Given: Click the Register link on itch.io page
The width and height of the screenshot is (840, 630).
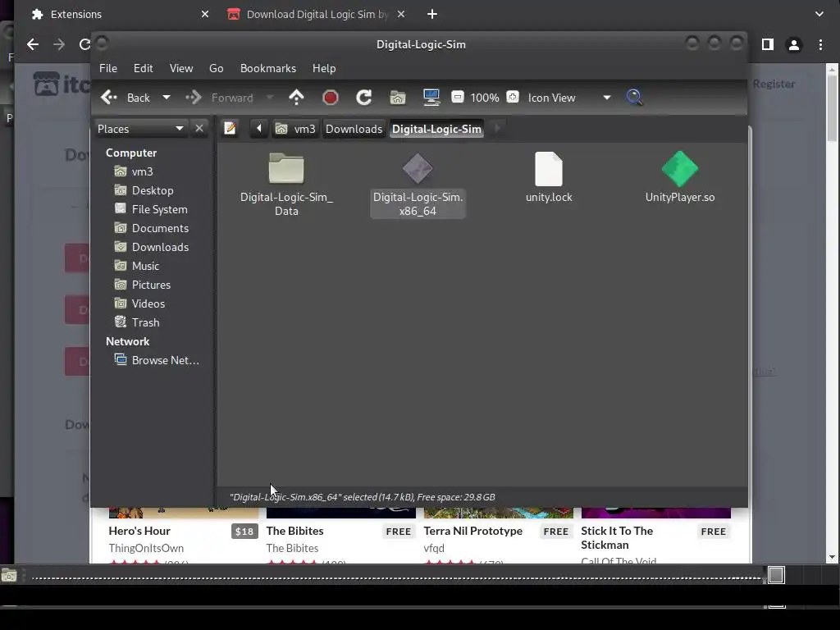Looking at the screenshot, I should pos(774,84).
